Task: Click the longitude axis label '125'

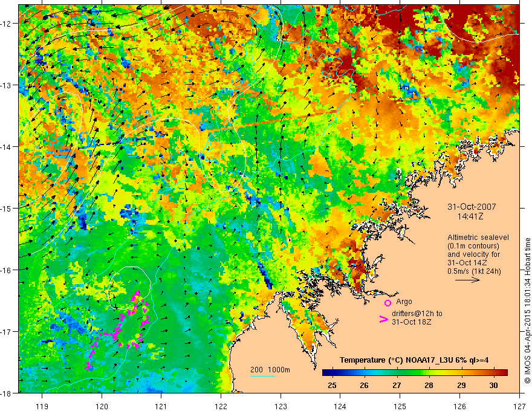Action: [x=400, y=406]
